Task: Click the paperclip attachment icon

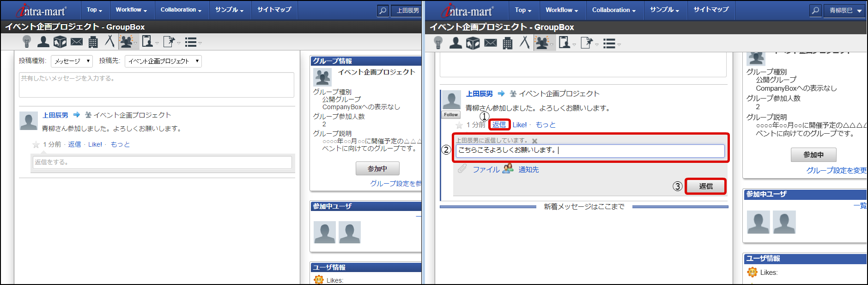Action: coord(462,169)
